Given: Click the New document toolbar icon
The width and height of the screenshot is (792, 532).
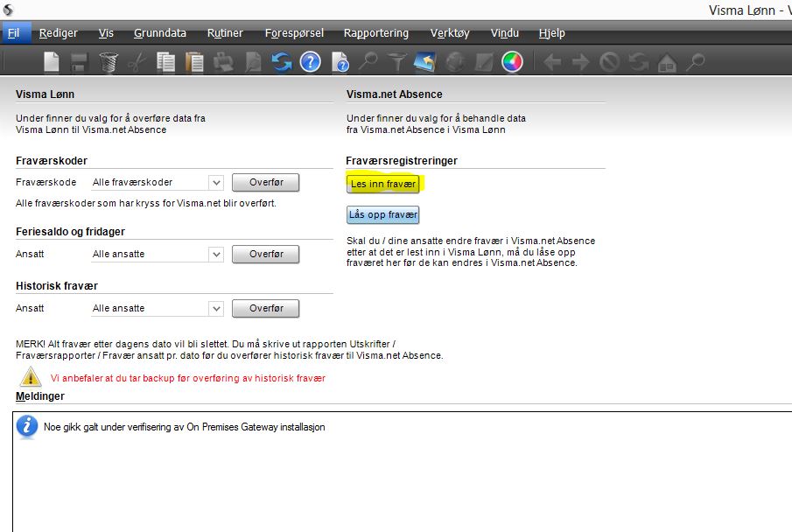Looking at the screenshot, I should [x=51, y=62].
